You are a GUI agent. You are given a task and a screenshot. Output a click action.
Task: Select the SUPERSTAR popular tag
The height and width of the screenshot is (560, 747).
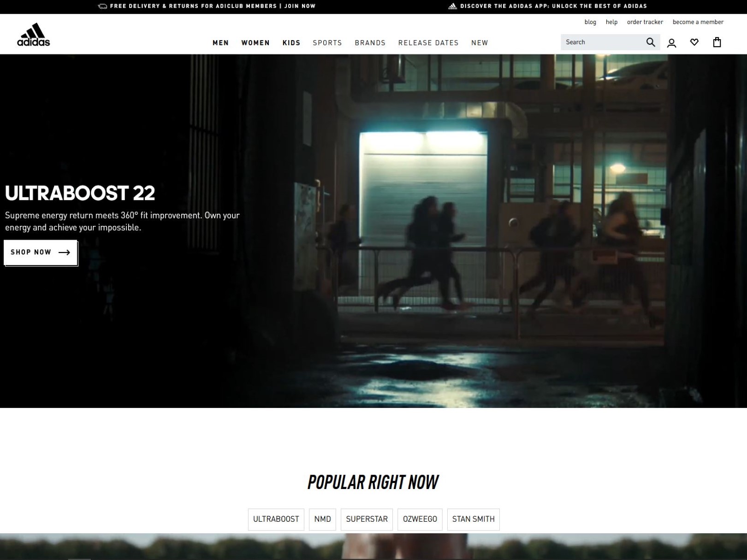[367, 519]
